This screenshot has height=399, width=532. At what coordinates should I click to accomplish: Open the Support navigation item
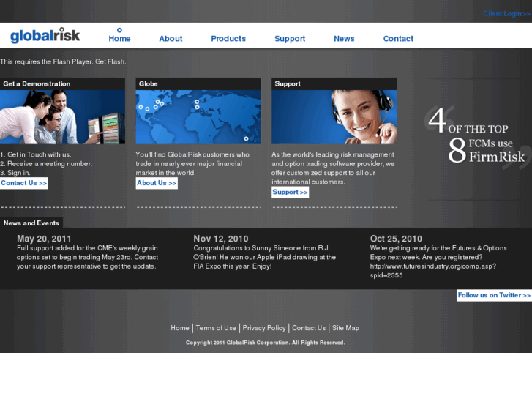click(290, 39)
